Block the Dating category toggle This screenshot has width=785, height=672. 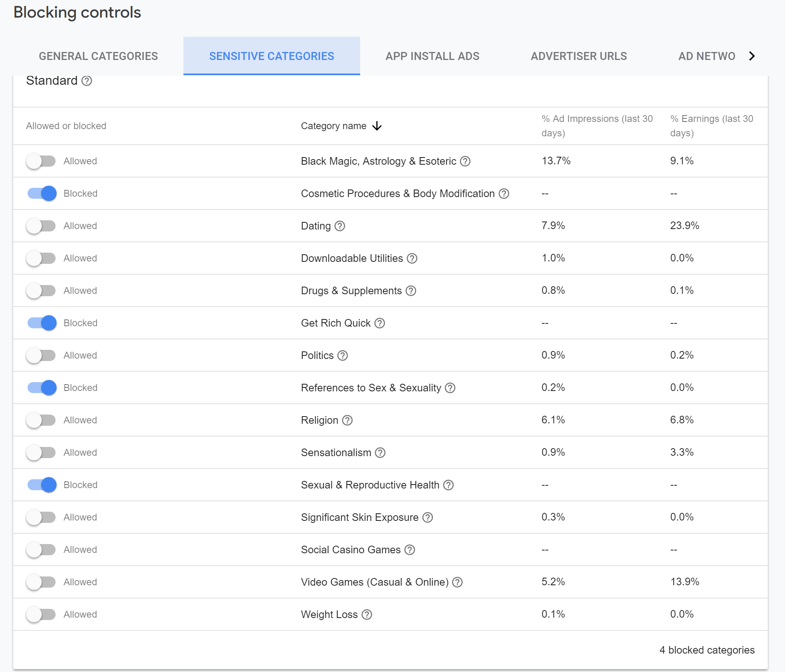pos(41,226)
